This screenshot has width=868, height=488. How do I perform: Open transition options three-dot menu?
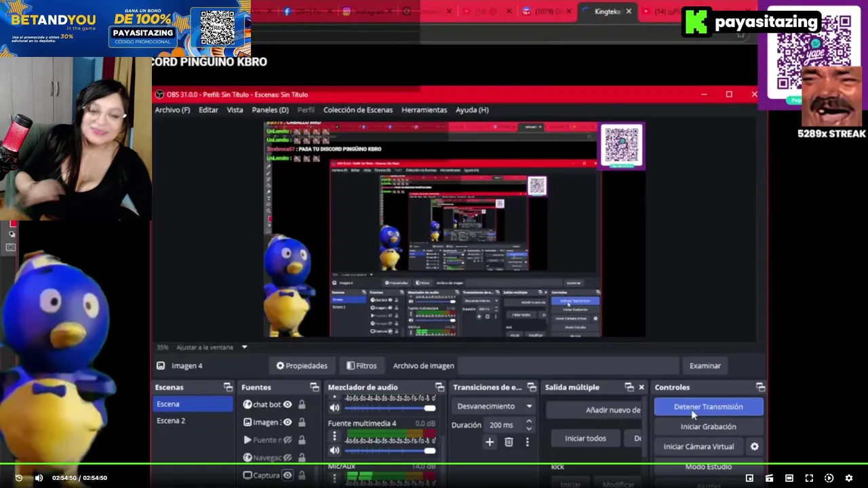click(527, 442)
